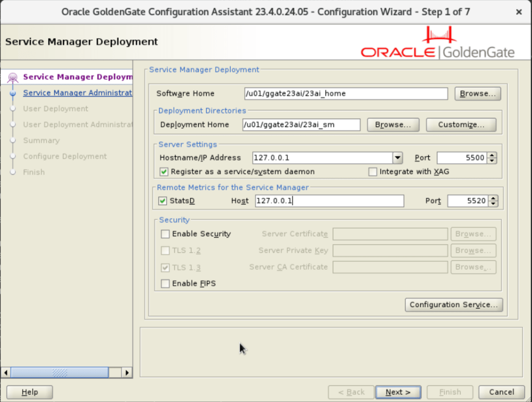This screenshot has width=532, height=402.
Task: Click the 'Remote Metrics for the Service Manager' heading
Action: tap(233, 187)
